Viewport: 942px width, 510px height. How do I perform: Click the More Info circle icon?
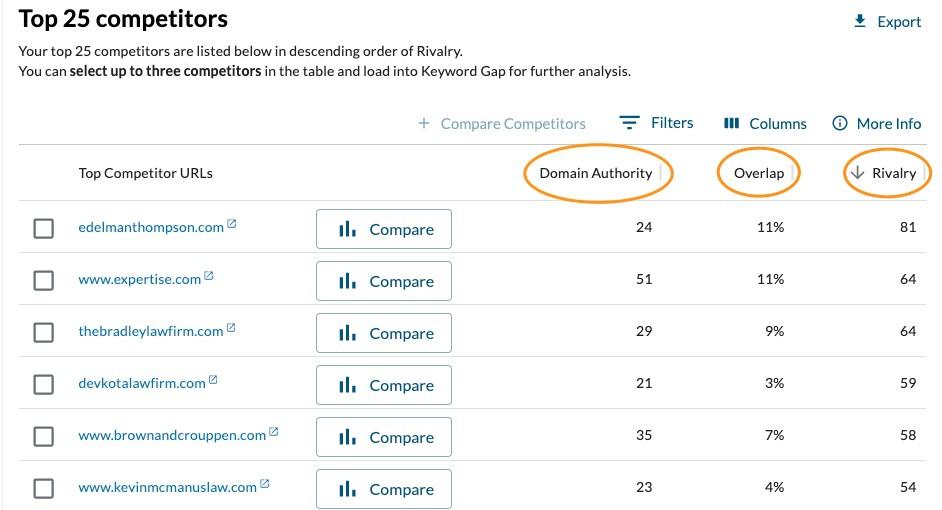[840, 124]
